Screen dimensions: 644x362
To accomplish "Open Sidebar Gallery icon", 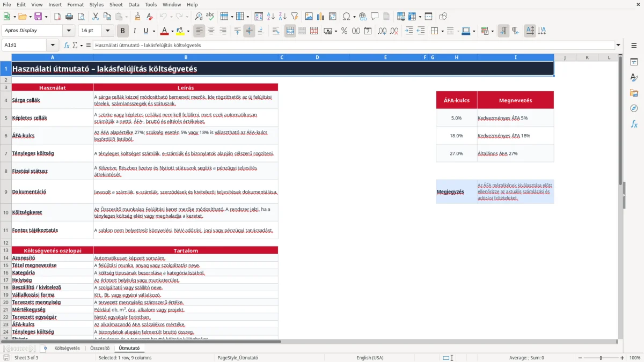I will 634,93.
